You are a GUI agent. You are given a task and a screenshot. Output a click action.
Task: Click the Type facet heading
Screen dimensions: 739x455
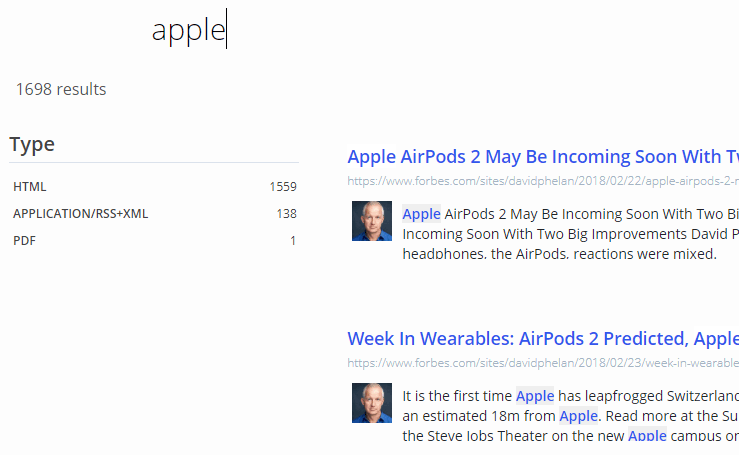click(32, 144)
